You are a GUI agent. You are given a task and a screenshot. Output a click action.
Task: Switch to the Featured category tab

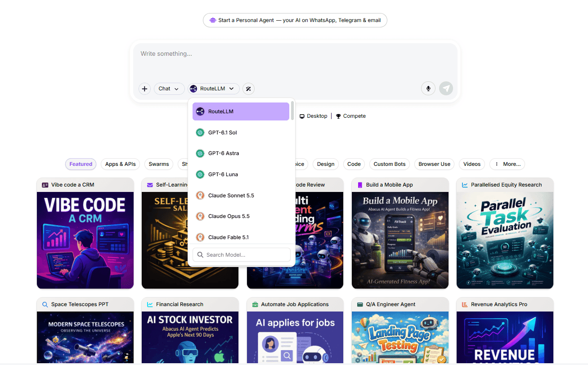pos(81,164)
